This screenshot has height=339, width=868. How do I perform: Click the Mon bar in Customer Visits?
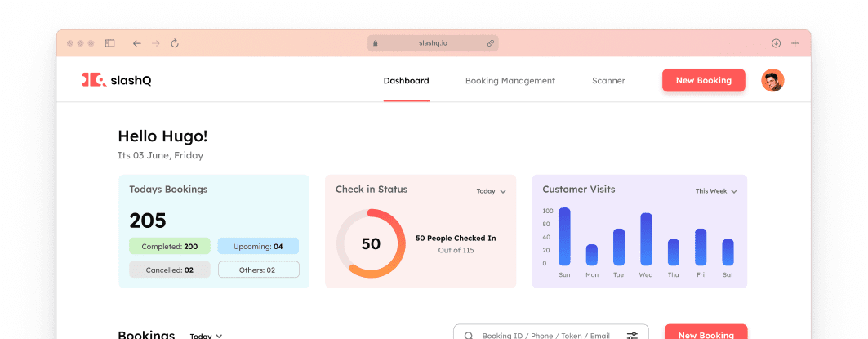592,255
